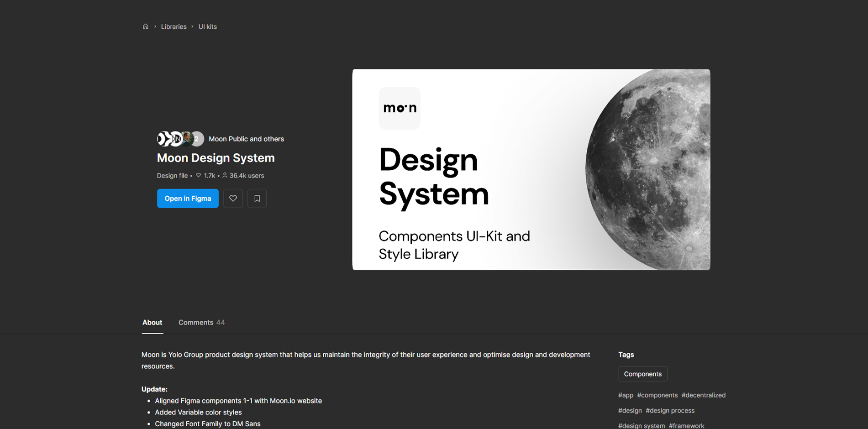
Task: Select the About tab
Action: point(152,322)
